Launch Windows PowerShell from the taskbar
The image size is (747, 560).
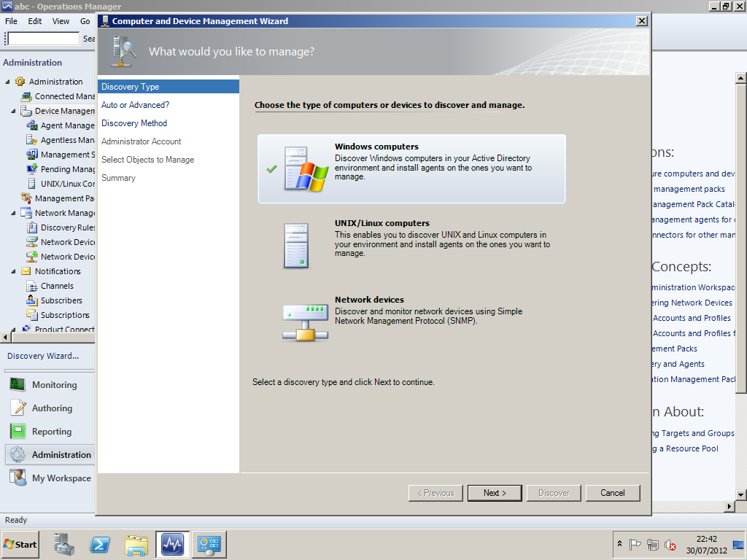(x=100, y=544)
